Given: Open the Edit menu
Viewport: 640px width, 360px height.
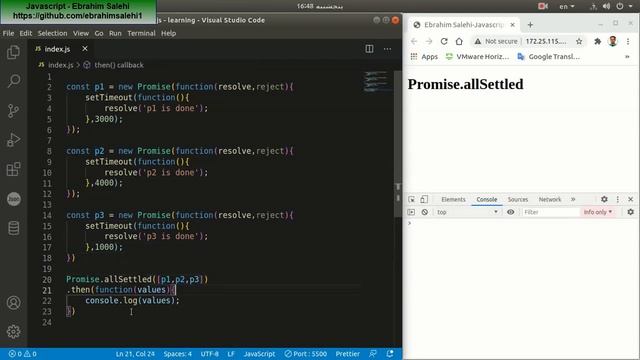Looking at the screenshot, I should (x=26, y=33).
